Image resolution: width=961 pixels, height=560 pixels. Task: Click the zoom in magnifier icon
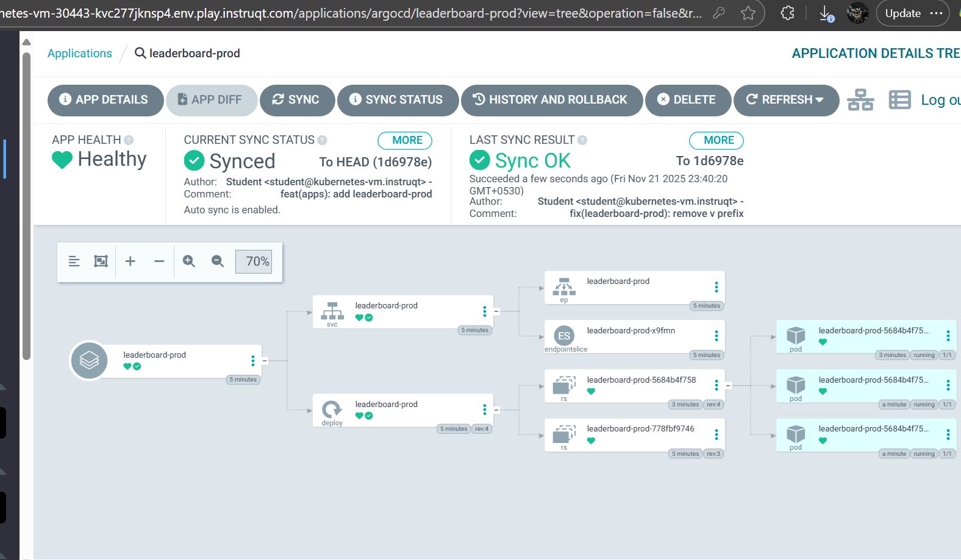pyautogui.click(x=189, y=261)
